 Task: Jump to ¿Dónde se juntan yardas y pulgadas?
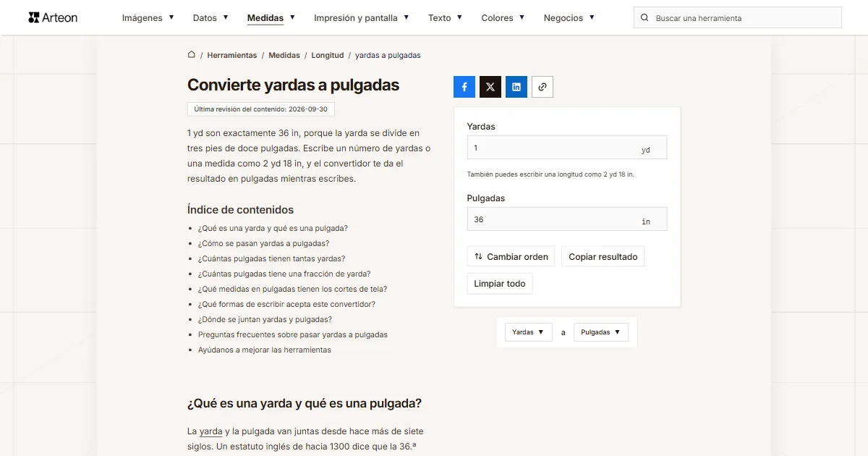(265, 319)
